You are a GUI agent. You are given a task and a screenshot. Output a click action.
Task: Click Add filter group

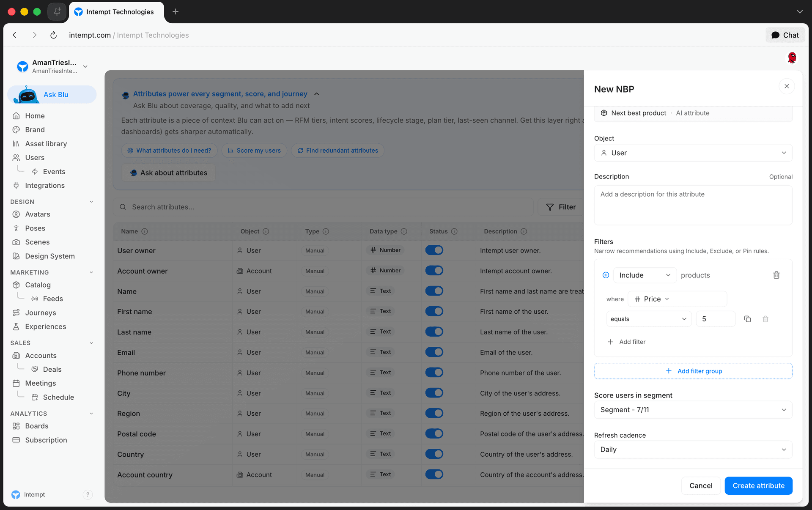pos(693,371)
